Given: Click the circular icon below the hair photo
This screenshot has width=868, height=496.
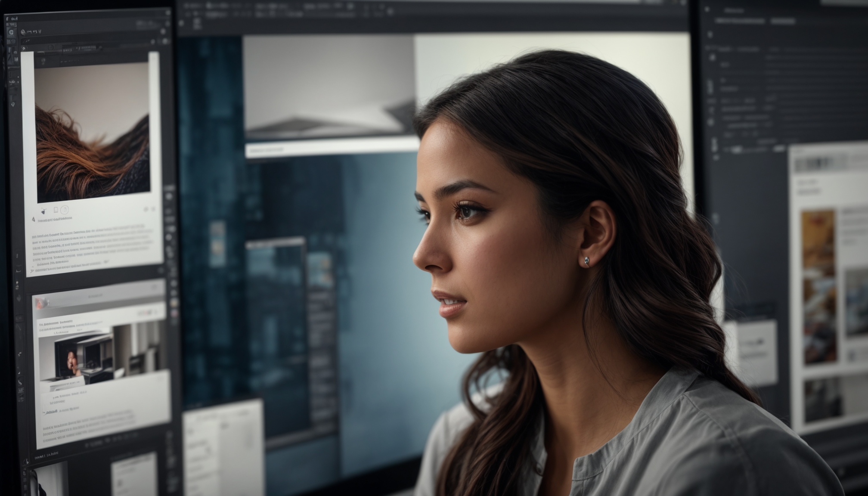Looking at the screenshot, I should point(65,210).
